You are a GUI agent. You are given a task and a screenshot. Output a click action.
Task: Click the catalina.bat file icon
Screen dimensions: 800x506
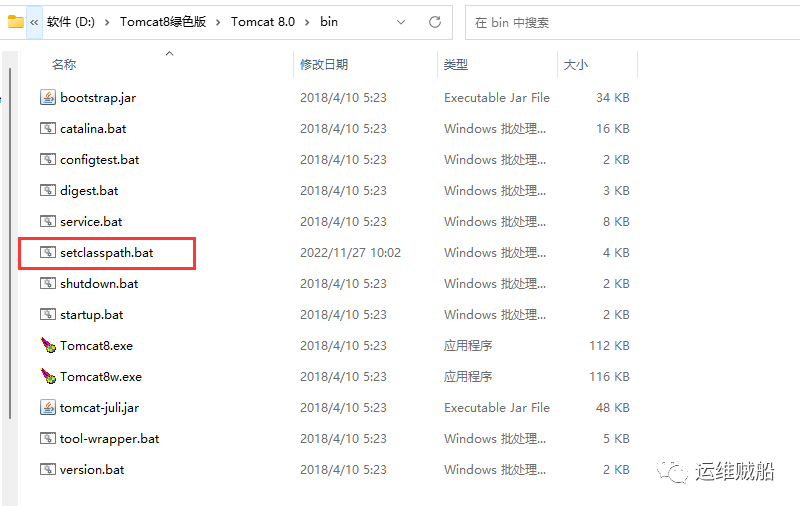pyautogui.click(x=47, y=129)
